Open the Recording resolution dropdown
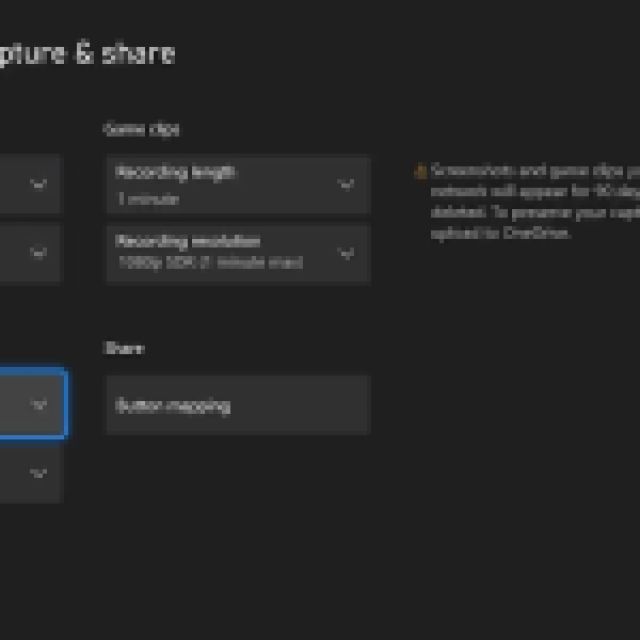The height and width of the screenshot is (640, 640). pos(237,254)
